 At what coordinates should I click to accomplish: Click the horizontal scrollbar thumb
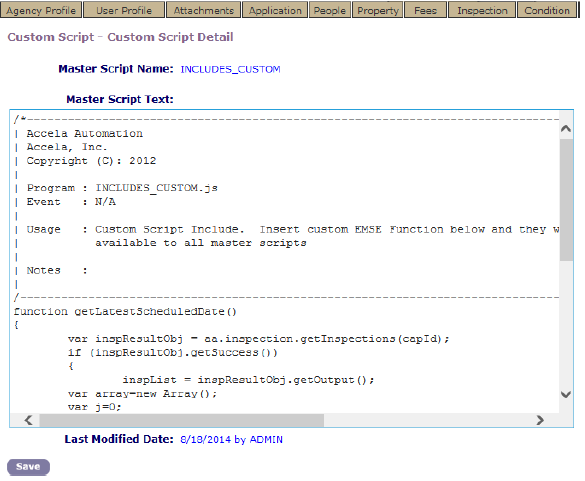[x=182, y=420]
